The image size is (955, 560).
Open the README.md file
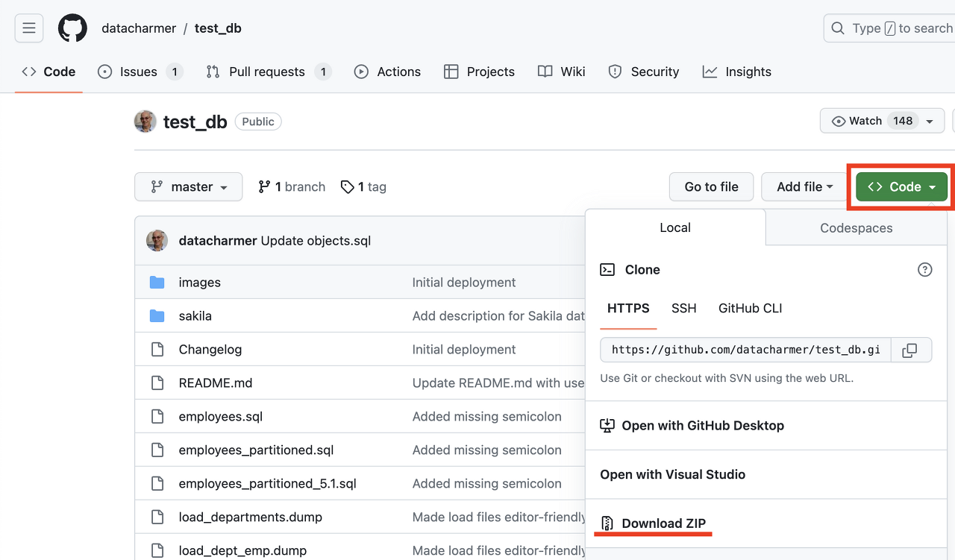tap(216, 383)
